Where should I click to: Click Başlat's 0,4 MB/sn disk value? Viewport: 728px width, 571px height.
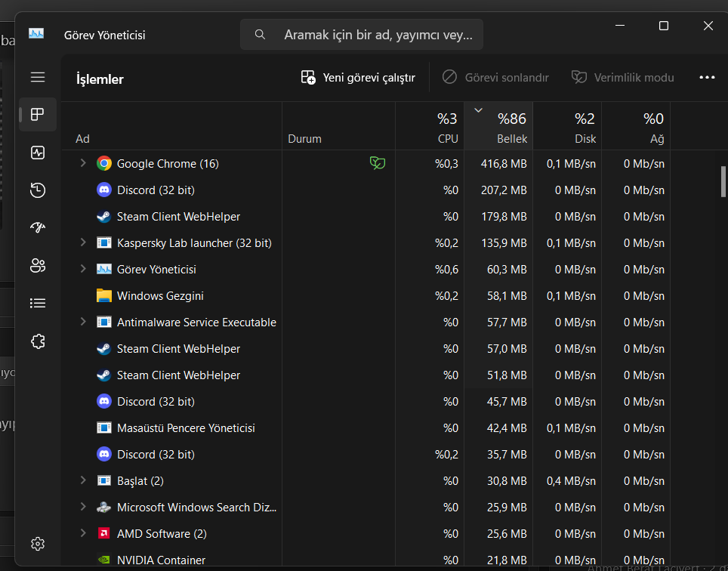571,481
